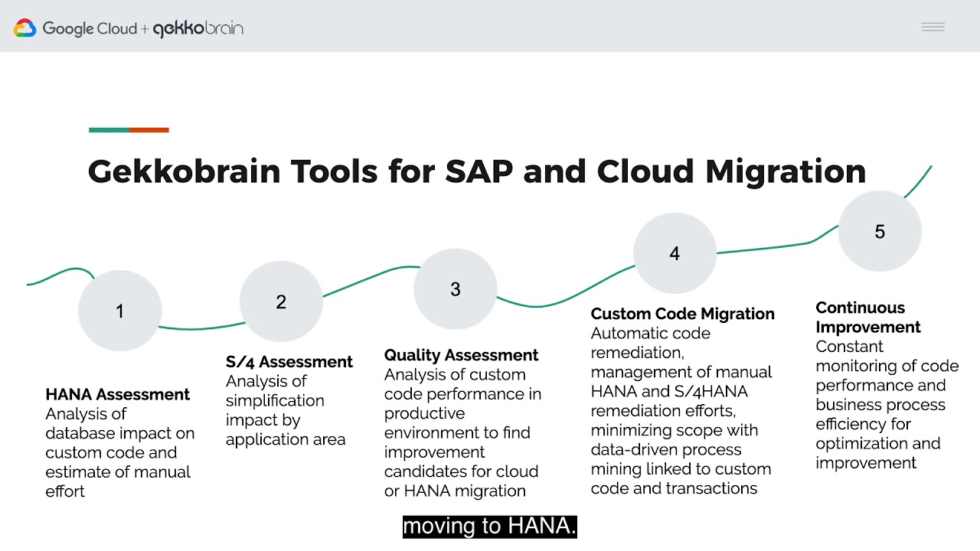The height and width of the screenshot is (551, 980).
Task: Click the circle numbered 1
Action: (x=120, y=311)
